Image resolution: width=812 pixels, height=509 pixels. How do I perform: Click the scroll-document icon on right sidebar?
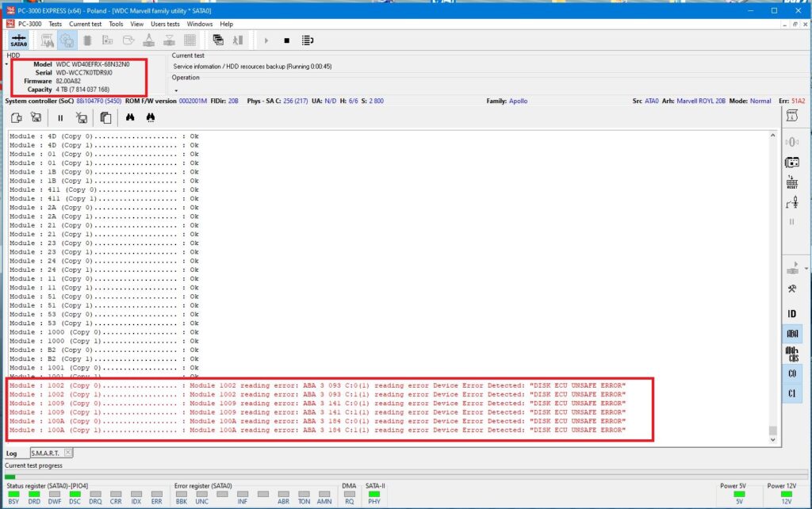(x=792, y=116)
